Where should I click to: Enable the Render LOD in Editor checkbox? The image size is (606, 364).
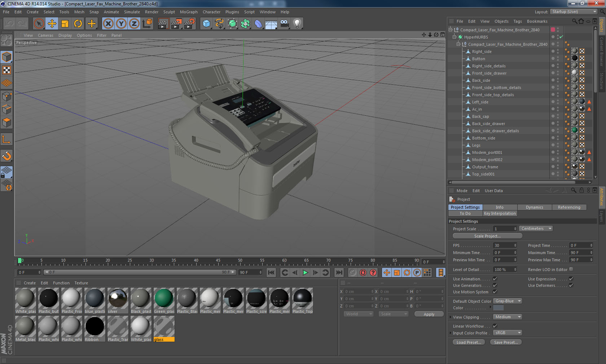(x=571, y=269)
